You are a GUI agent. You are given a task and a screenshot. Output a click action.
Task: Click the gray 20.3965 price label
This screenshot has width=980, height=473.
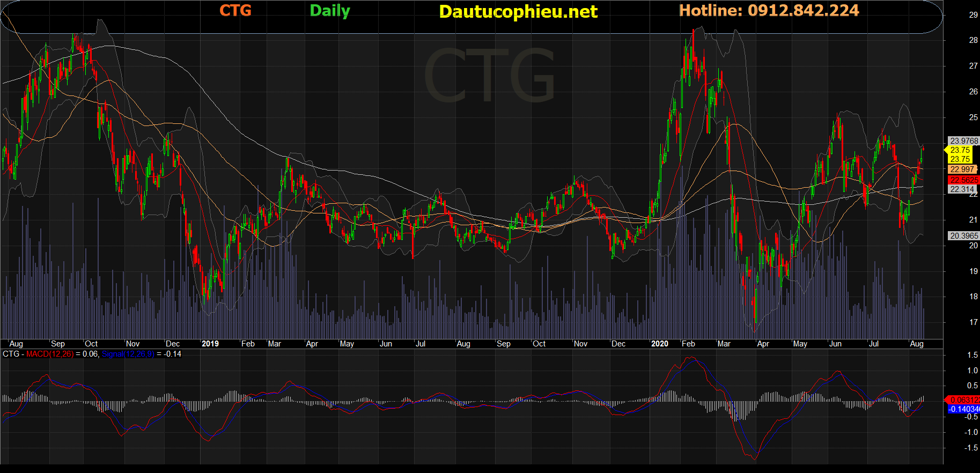pyautogui.click(x=963, y=236)
